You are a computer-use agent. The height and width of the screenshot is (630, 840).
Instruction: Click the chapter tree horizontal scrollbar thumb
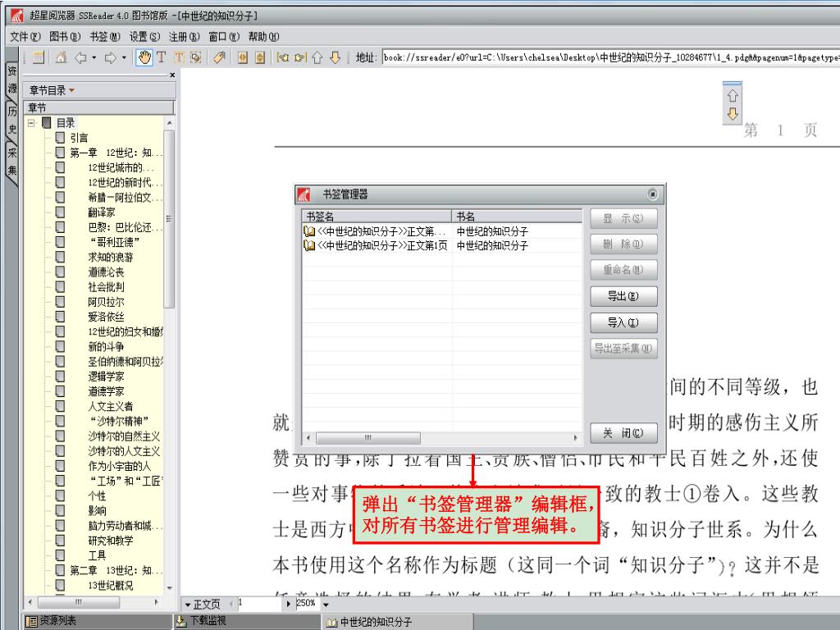pyautogui.click(x=79, y=602)
